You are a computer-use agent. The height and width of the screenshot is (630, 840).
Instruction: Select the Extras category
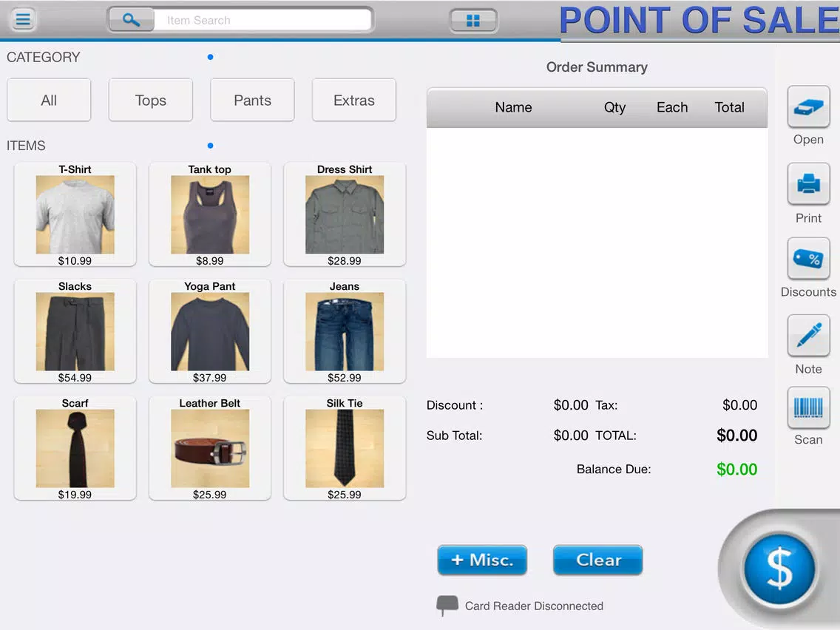[x=354, y=100]
